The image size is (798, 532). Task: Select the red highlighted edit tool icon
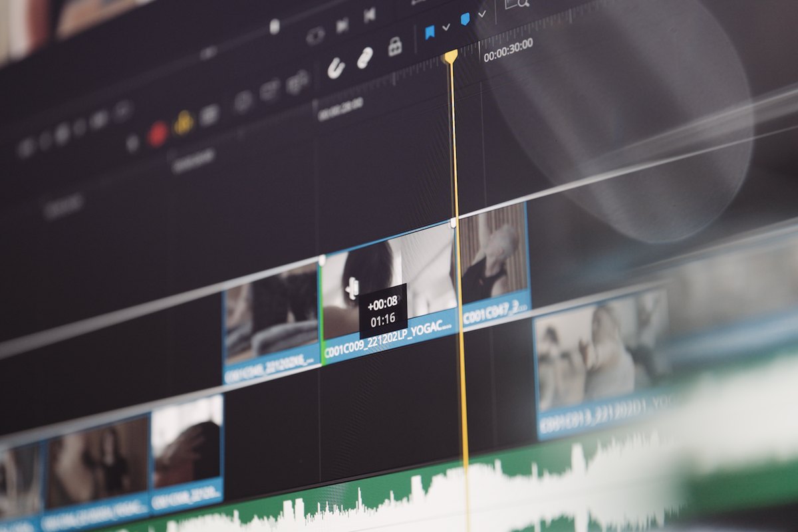point(158,134)
